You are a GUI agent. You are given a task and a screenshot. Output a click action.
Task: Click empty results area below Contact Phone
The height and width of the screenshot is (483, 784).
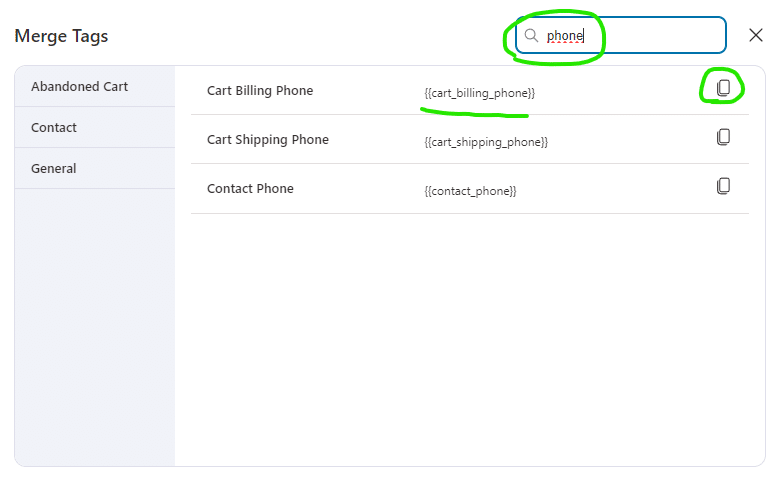[x=470, y=340]
